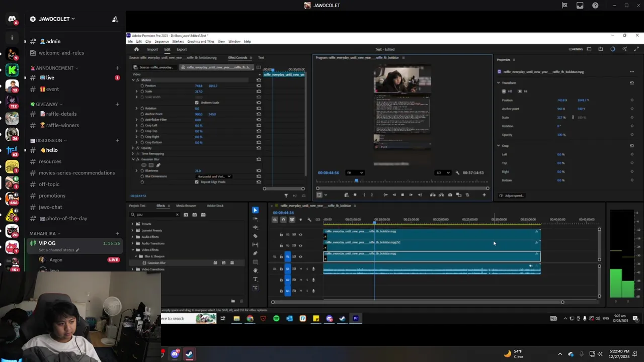Open Discord Help question mark icon
Image resolution: width=644 pixels, height=362 pixels.
point(595,6)
